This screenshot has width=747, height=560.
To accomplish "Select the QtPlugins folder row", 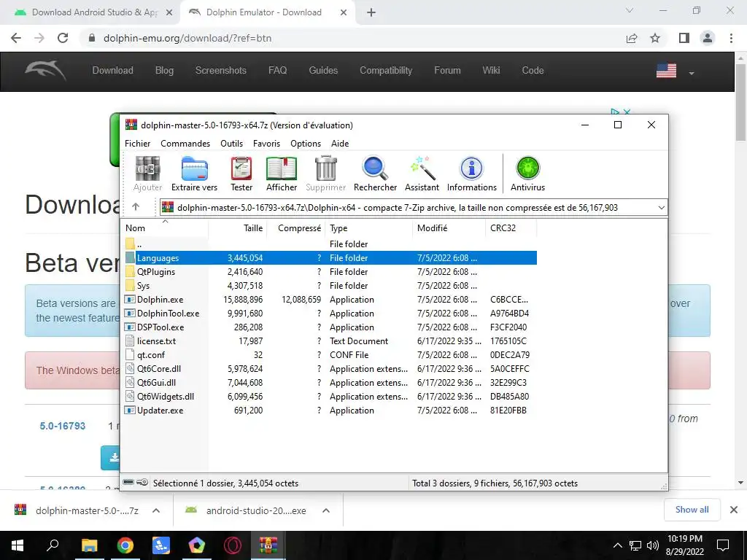I will click(329, 272).
